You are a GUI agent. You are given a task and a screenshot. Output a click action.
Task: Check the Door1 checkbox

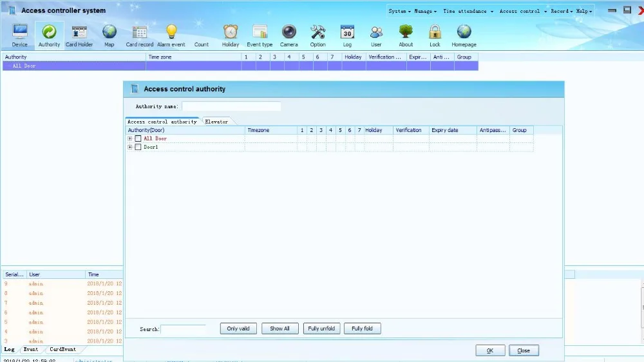138,147
